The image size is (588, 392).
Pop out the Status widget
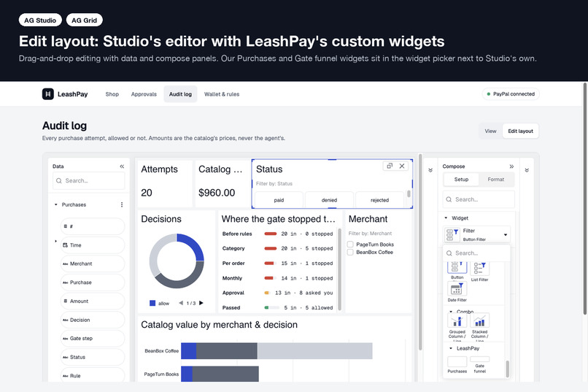coord(390,166)
